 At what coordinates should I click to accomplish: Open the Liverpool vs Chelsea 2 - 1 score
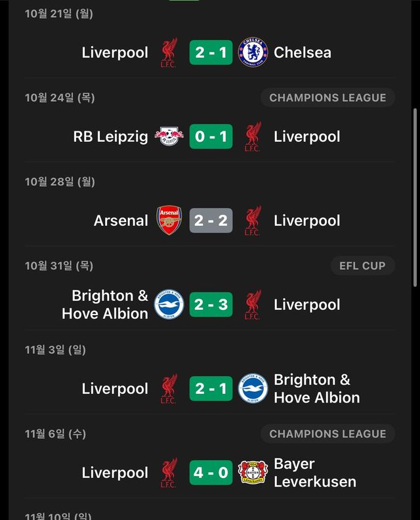211,53
